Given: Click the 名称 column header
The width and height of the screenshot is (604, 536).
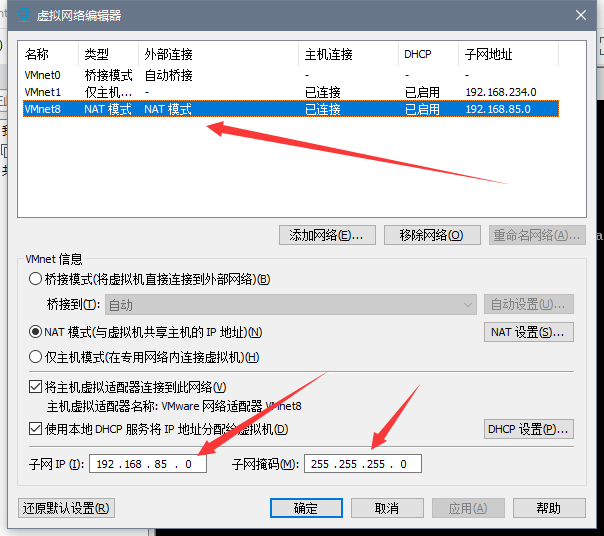Looking at the screenshot, I should [x=50, y=54].
